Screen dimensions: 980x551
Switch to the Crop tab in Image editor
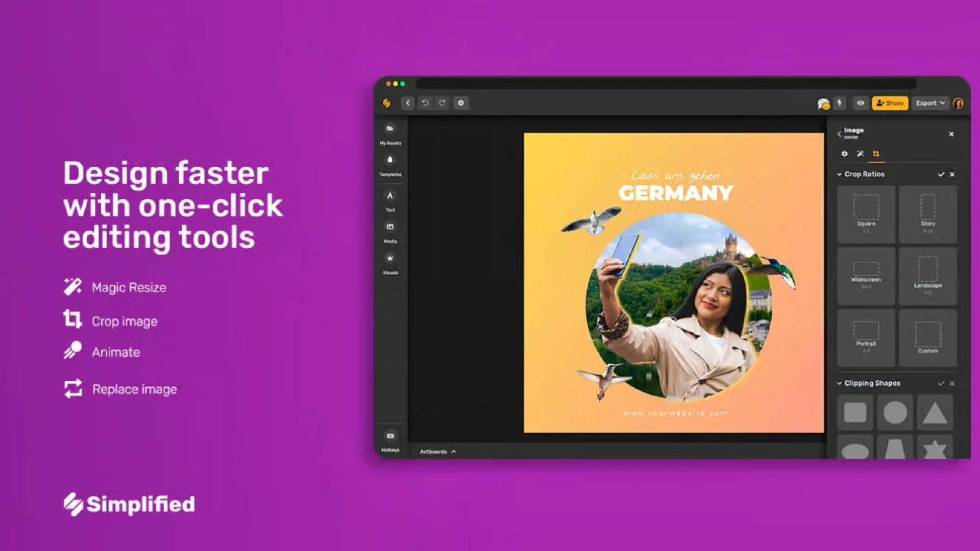tap(877, 154)
